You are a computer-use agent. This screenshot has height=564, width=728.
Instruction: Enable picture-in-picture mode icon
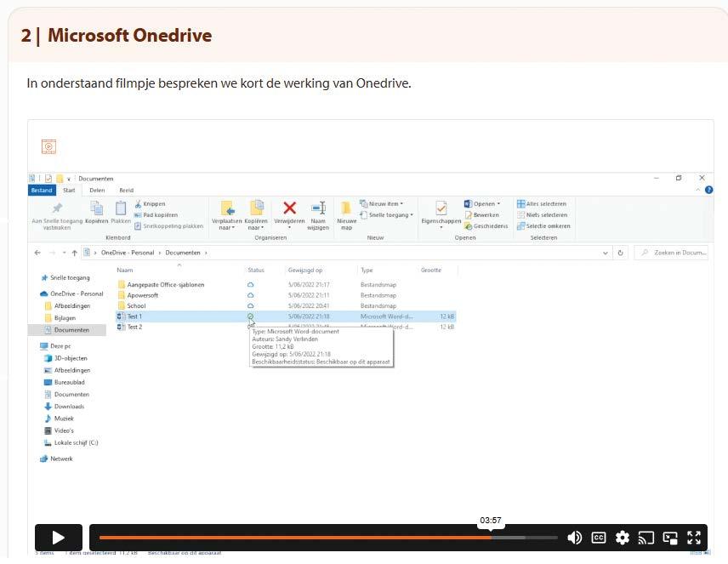click(x=670, y=538)
